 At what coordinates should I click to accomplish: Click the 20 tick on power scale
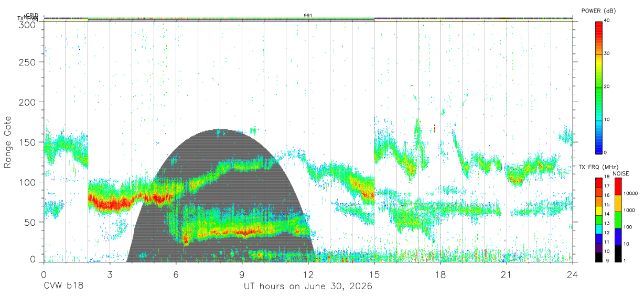tap(607, 86)
